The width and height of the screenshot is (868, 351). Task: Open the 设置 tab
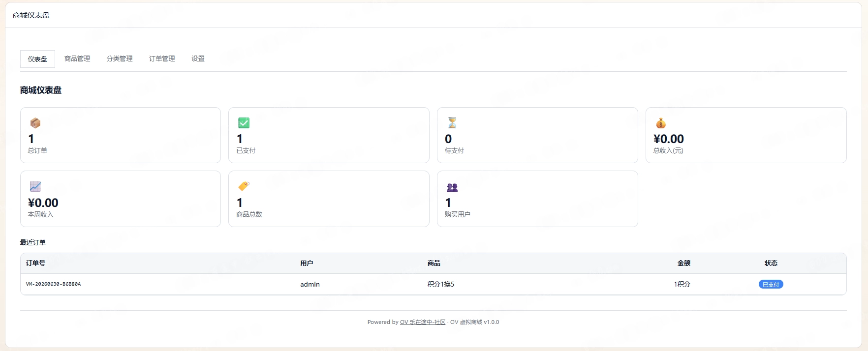198,58
